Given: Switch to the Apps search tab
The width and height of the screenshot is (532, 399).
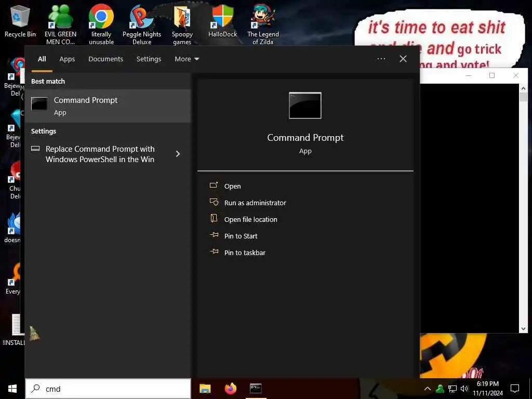Looking at the screenshot, I should [67, 59].
